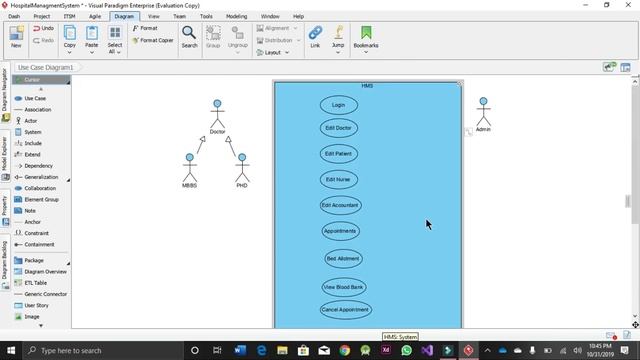Open the Project menu
Viewport: 640px width, 360px height.
(42, 16)
